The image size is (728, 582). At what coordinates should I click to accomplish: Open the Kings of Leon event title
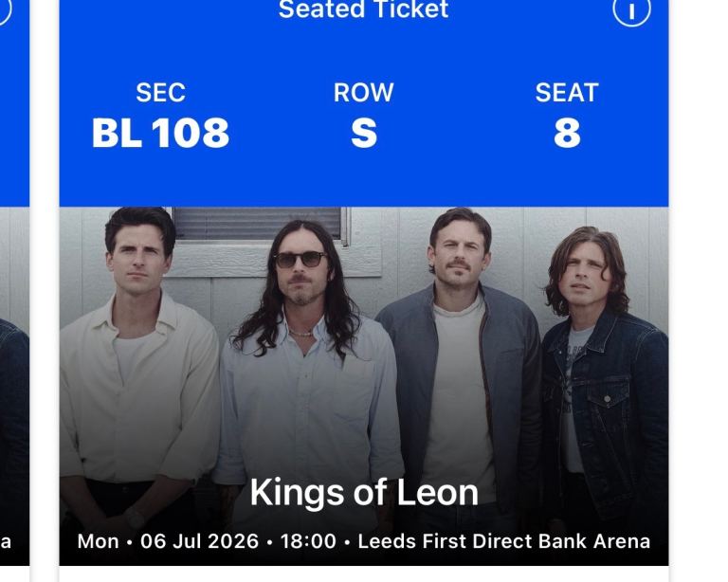[363, 493]
